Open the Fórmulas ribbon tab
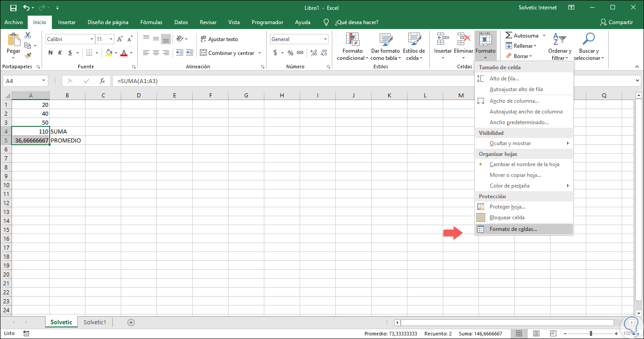Viewport: 644px width, 339px height. click(151, 22)
